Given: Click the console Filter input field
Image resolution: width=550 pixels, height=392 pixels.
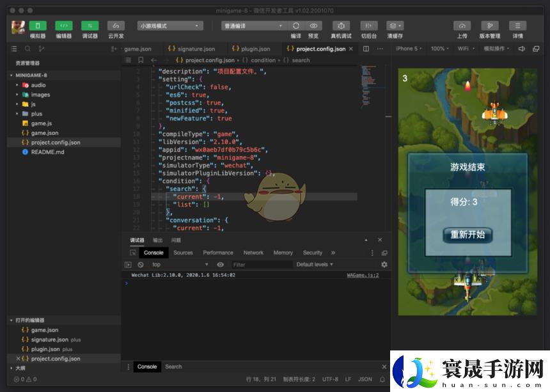Looking at the screenshot, I should [x=261, y=264].
